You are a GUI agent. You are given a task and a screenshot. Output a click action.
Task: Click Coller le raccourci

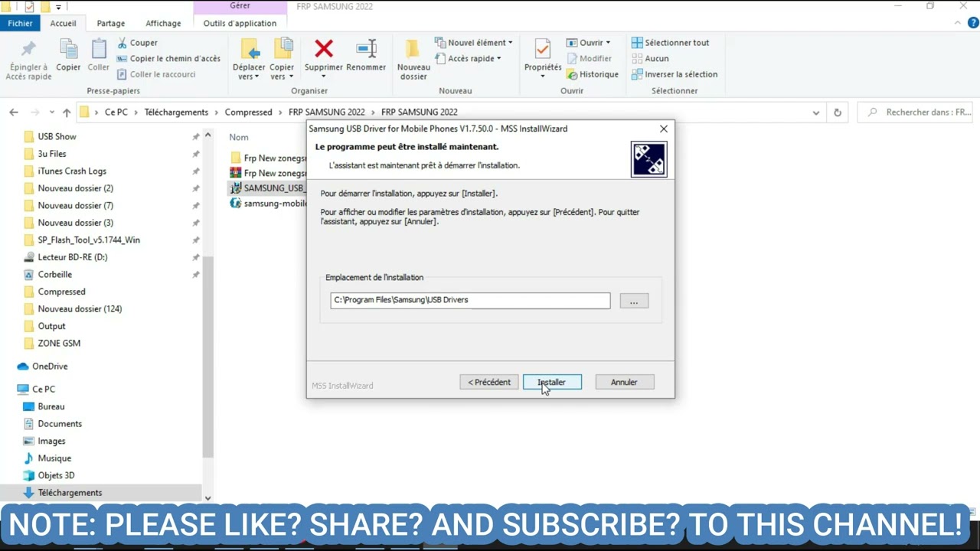click(x=156, y=74)
